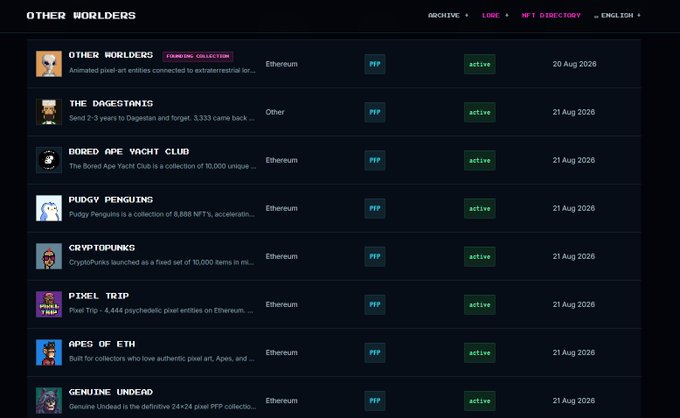Click the Other Worlders alien avatar
680x418 pixels.
pyautogui.click(x=49, y=64)
